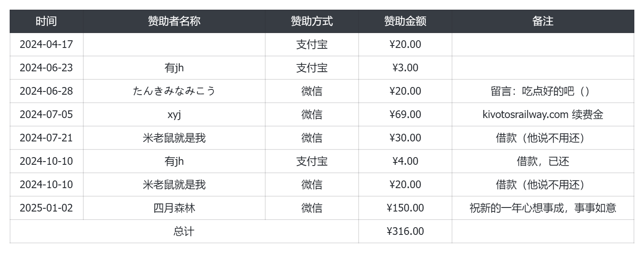Image resolution: width=644 pixels, height=253 pixels.
Task: Click the ¥69.00 amount cell
Action: 405,114
